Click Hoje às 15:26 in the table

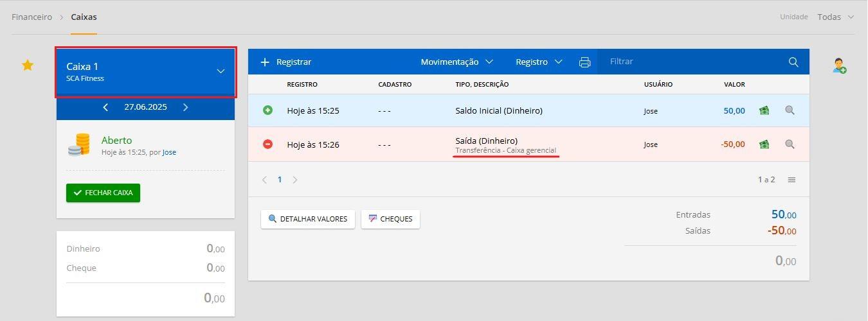coord(313,144)
